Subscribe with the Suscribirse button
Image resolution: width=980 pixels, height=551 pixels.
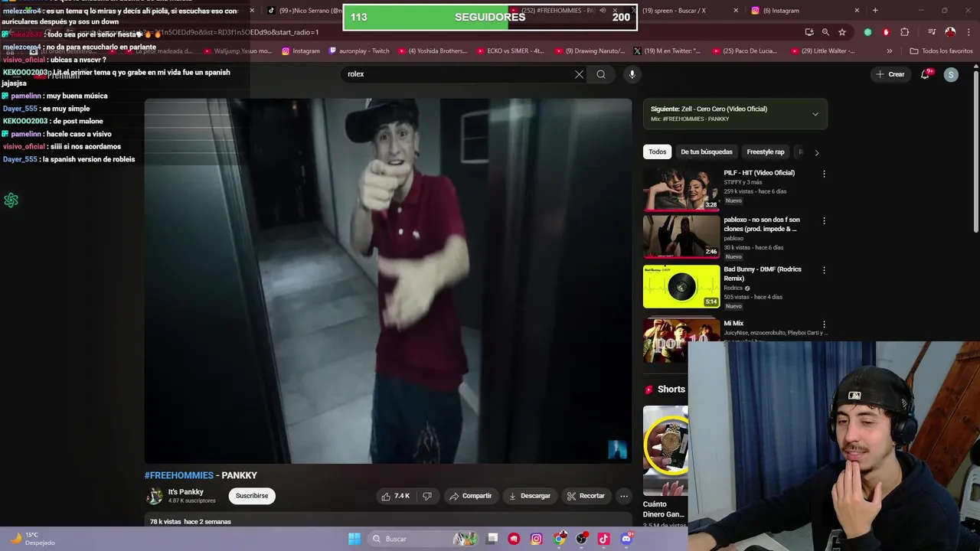click(252, 496)
